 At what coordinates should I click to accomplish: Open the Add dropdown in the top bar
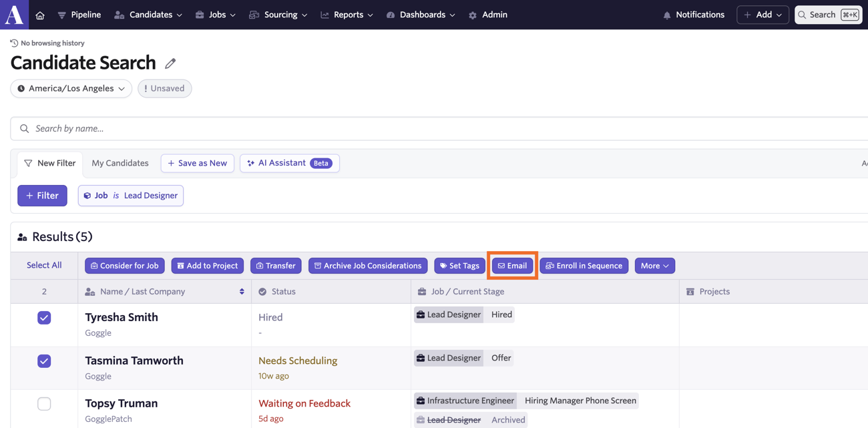click(763, 15)
